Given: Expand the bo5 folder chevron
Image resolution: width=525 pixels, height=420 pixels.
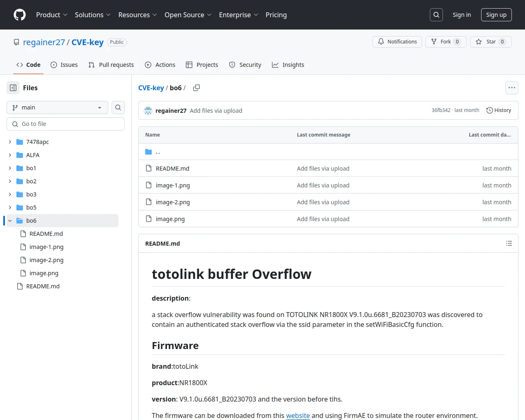Looking at the screenshot, I should click(10, 208).
